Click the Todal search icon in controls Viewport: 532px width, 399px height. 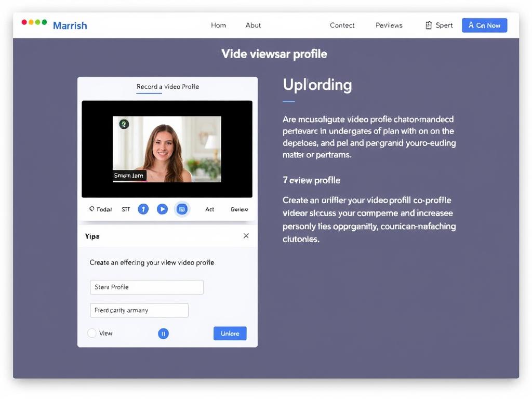(x=92, y=209)
